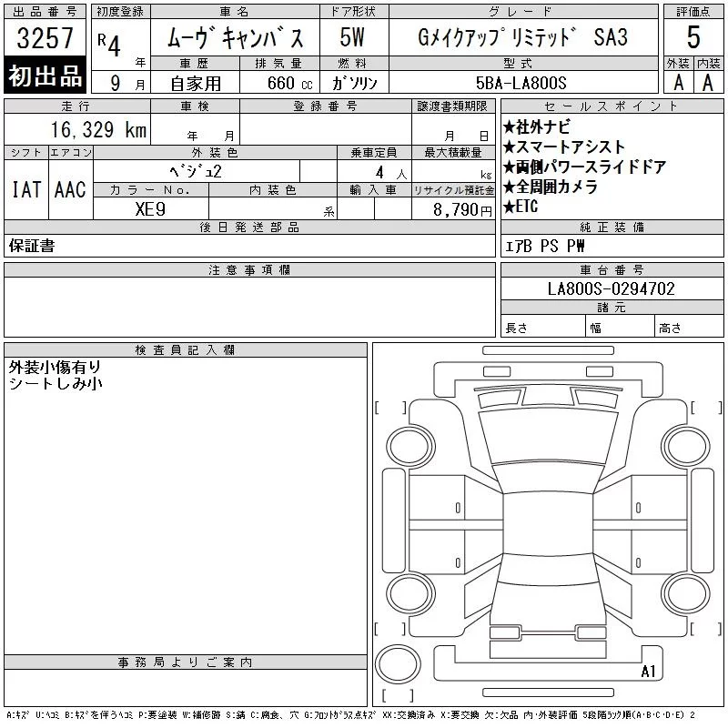Click the 幅 dimension field
The width and height of the screenshot is (728, 728).
(620, 327)
